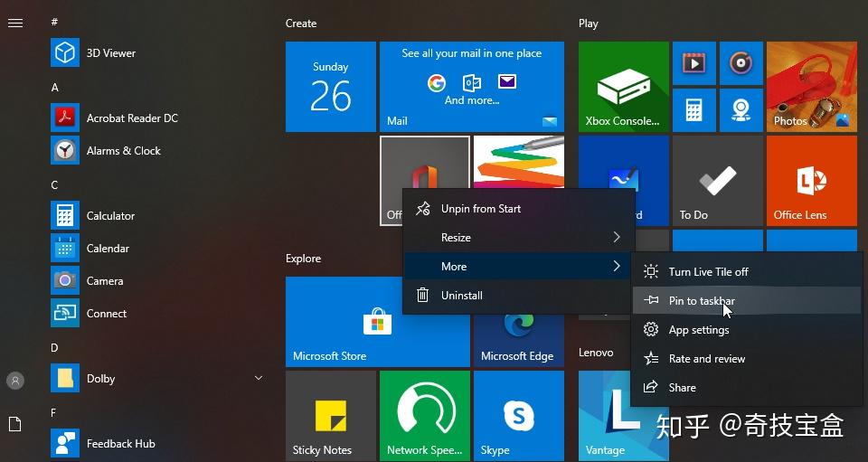Open the Mail live tile
The width and height of the screenshot is (868, 462).
472,87
